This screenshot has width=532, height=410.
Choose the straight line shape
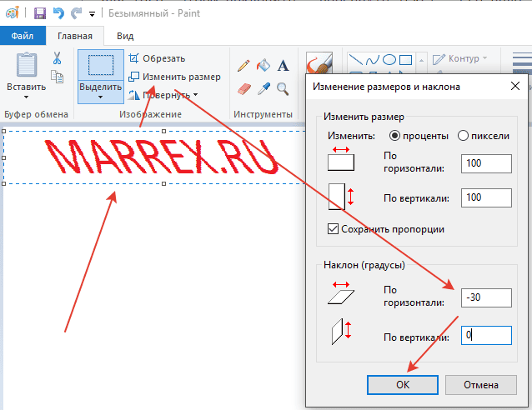(x=355, y=60)
